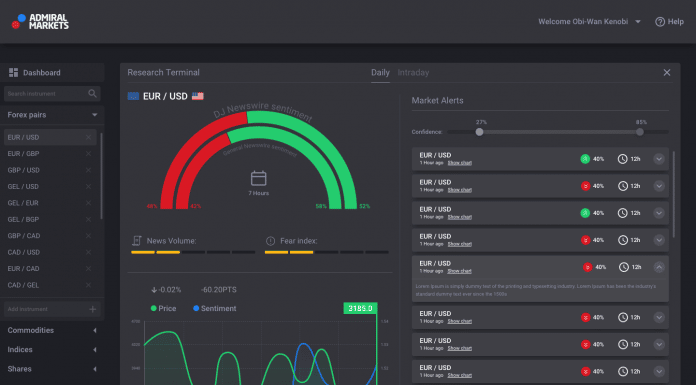This screenshot has height=385, width=696.
Task: Click green signal icon in first market alert
Action: pyautogui.click(x=585, y=159)
